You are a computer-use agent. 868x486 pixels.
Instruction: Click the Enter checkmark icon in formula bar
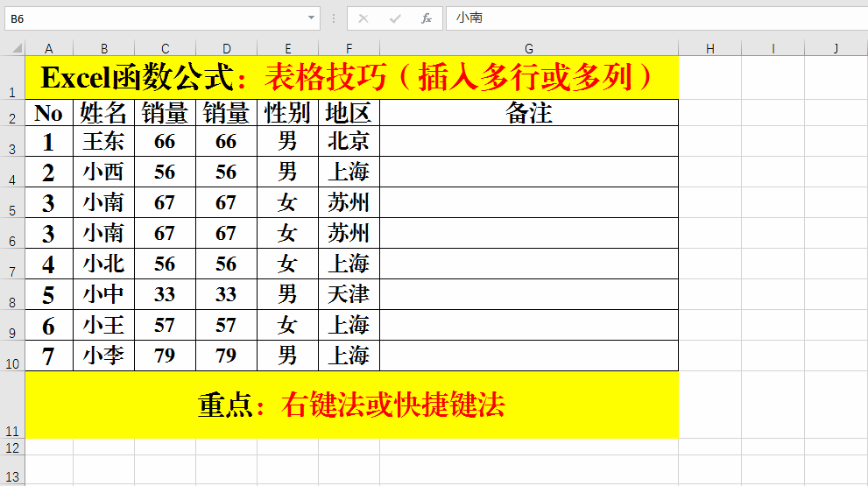[x=395, y=18]
